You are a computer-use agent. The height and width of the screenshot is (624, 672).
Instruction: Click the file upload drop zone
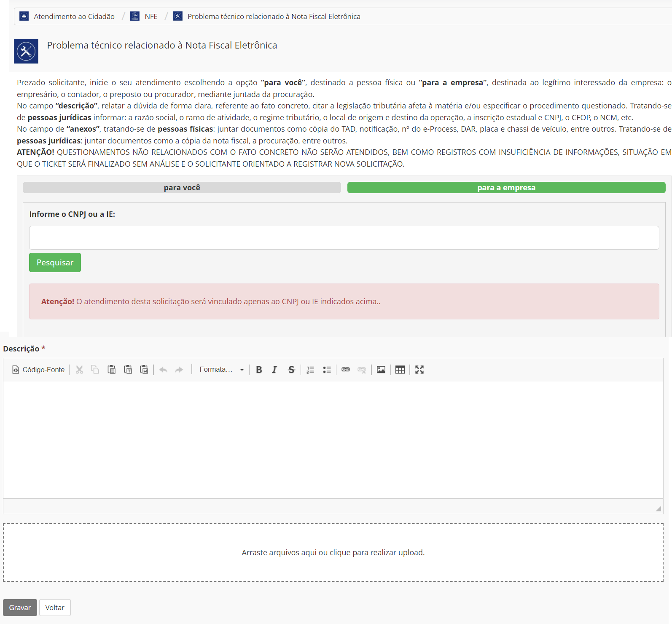coord(333,552)
